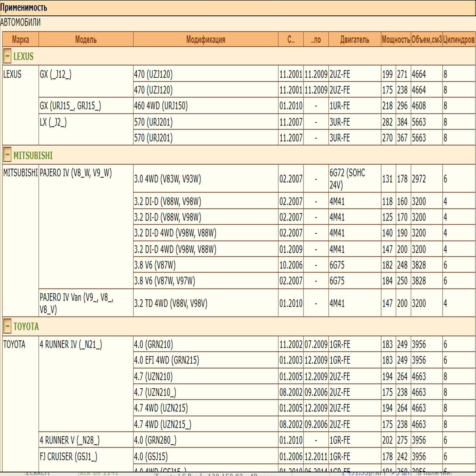Click the Марка column header
Image resolution: width=476 pixels, height=476 pixels.
[20, 40]
